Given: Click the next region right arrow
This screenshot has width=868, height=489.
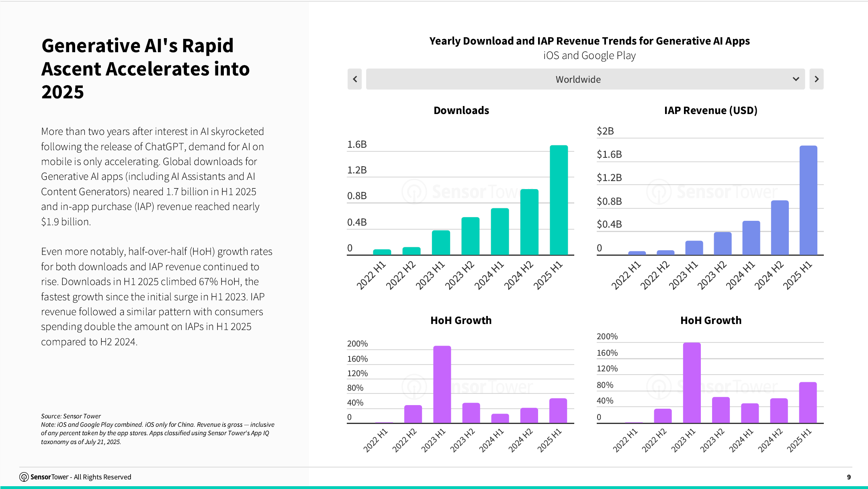Looking at the screenshot, I should click(x=816, y=79).
